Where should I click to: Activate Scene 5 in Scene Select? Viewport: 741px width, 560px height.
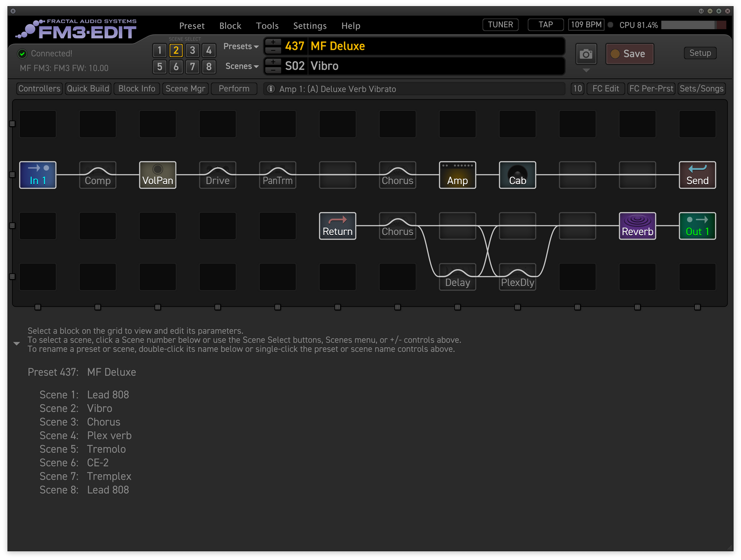tap(159, 67)
